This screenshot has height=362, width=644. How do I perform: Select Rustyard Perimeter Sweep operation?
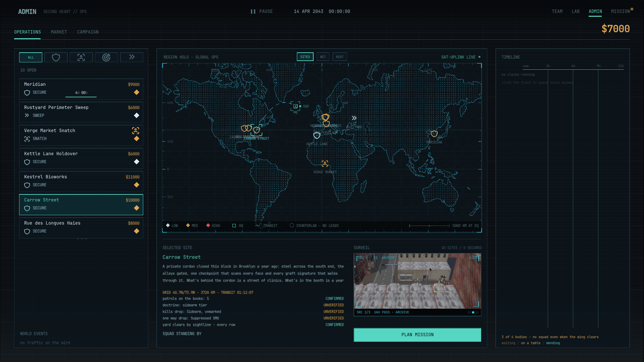81,112
